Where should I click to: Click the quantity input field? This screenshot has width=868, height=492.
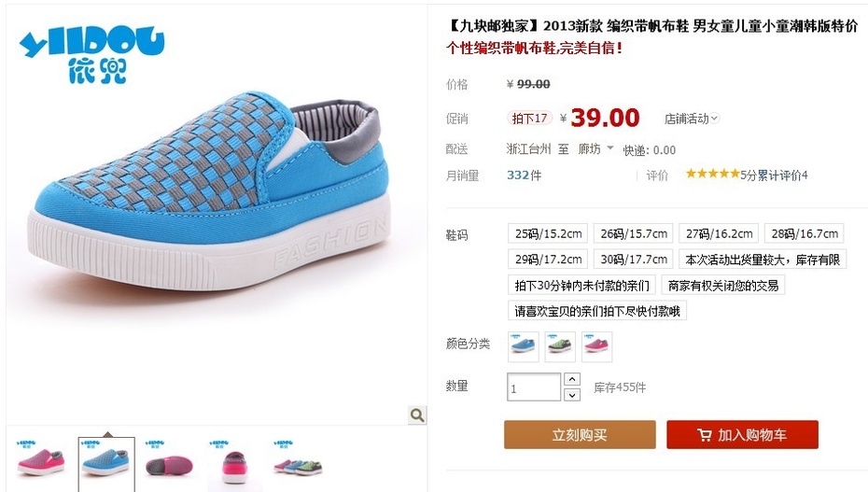pyautogui.click(x=534, y=387)
